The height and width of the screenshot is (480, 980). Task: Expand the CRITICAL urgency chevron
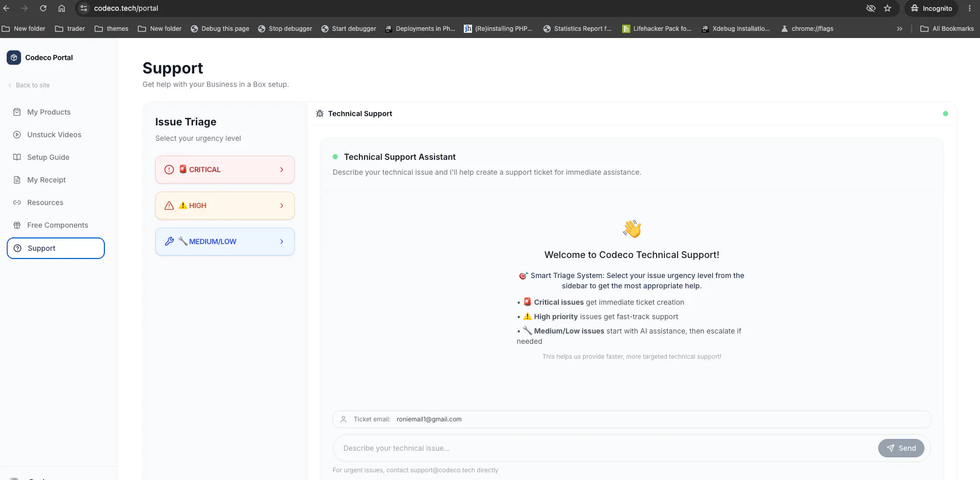[x=282, y=170]
